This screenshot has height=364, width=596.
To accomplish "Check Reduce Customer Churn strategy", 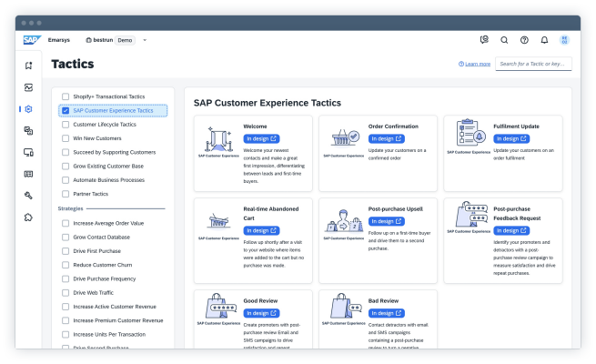I will (x=66, y=265).
